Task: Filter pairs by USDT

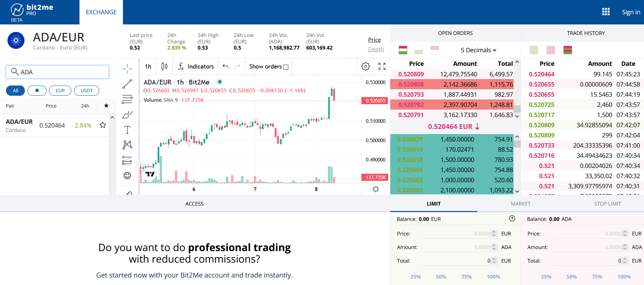Action: (x=87, y=91)
